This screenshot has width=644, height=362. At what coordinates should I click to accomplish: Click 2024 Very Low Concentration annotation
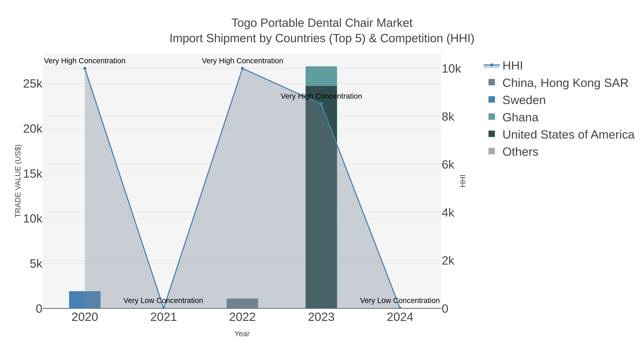pos(400,300)
